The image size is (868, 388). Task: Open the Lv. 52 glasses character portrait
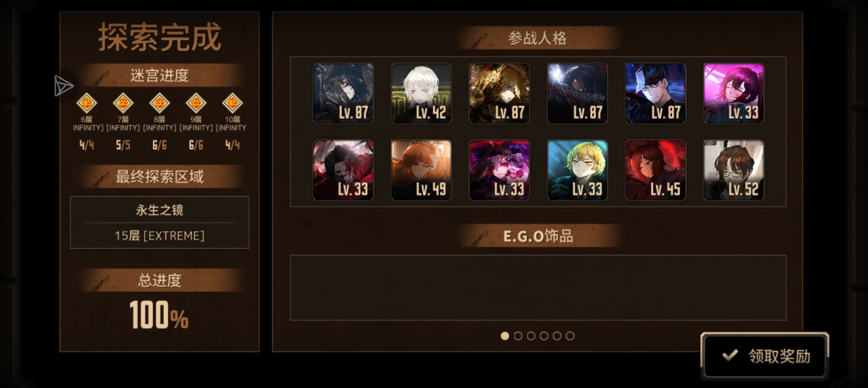pyautogui.click(x=733, y=170)
